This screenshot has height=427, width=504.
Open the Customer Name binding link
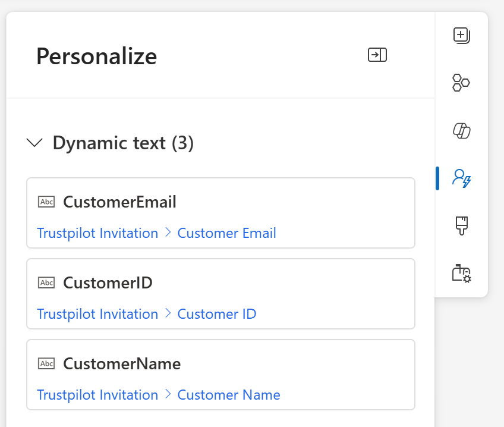click(x=228, y=395)
